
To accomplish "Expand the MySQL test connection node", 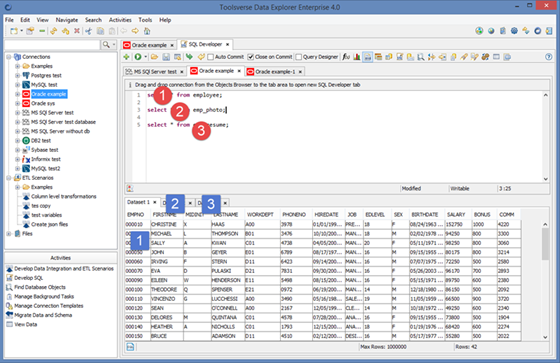I will 18,85.
